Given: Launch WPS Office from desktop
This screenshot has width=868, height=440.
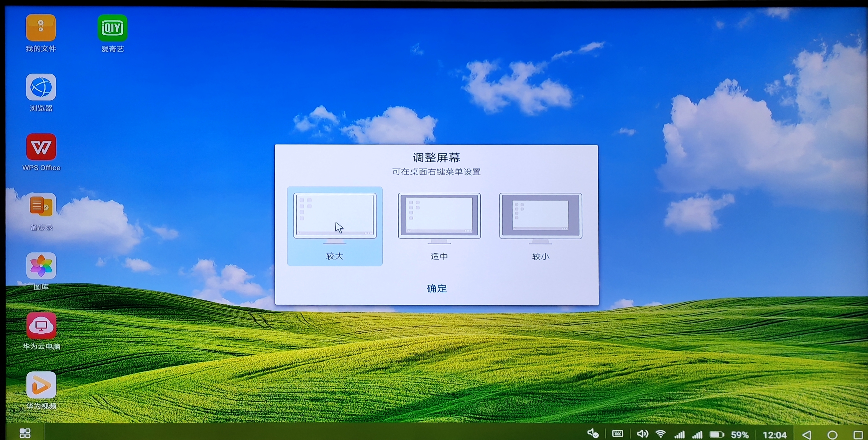Looking at the screenshot, I should pos(41,147).
